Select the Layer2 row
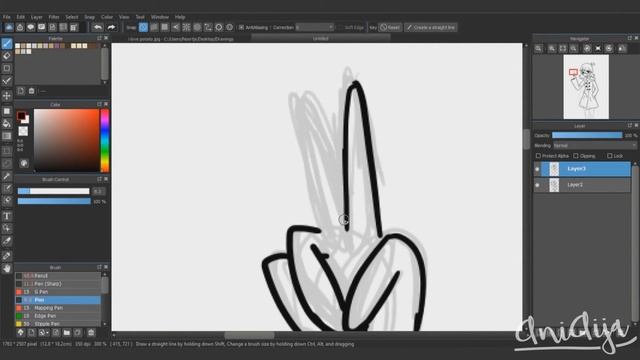 (582, 185)
